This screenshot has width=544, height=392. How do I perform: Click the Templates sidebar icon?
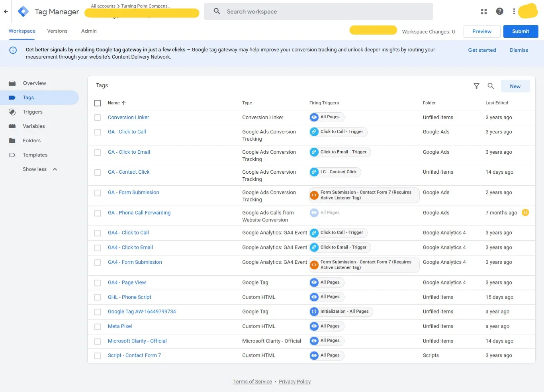click(12, 155)
